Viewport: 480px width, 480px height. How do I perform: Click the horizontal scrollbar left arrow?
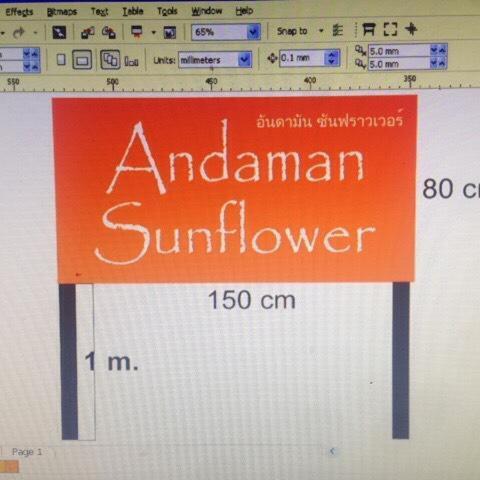(332, 451)
